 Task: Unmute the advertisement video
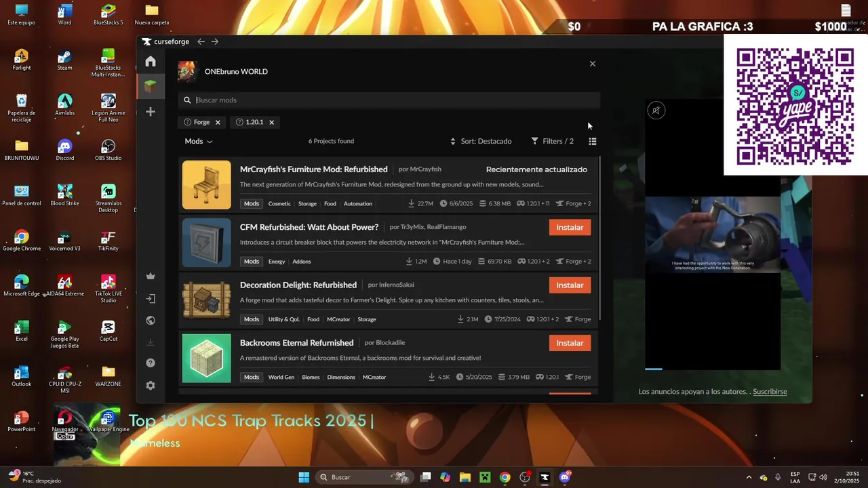656,110
